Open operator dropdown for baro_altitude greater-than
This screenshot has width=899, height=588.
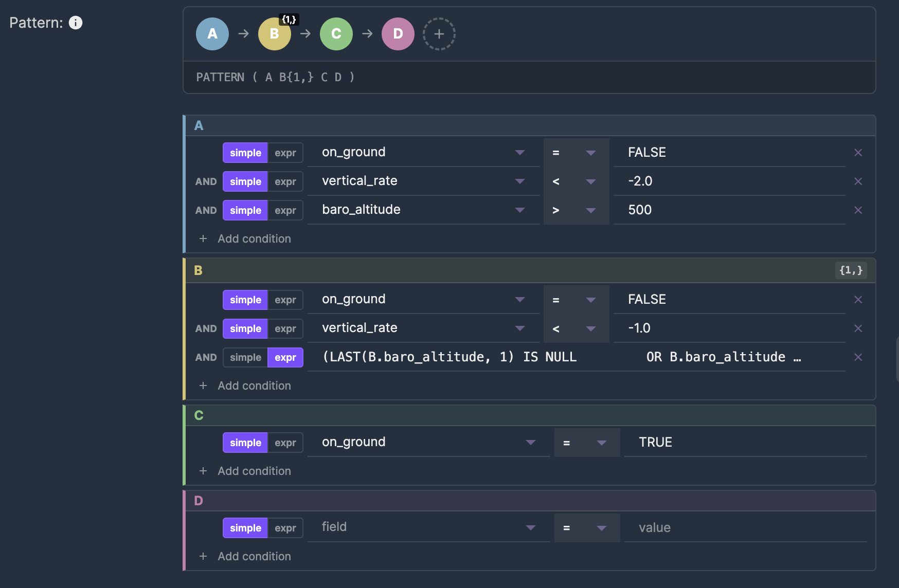point(577,210)
